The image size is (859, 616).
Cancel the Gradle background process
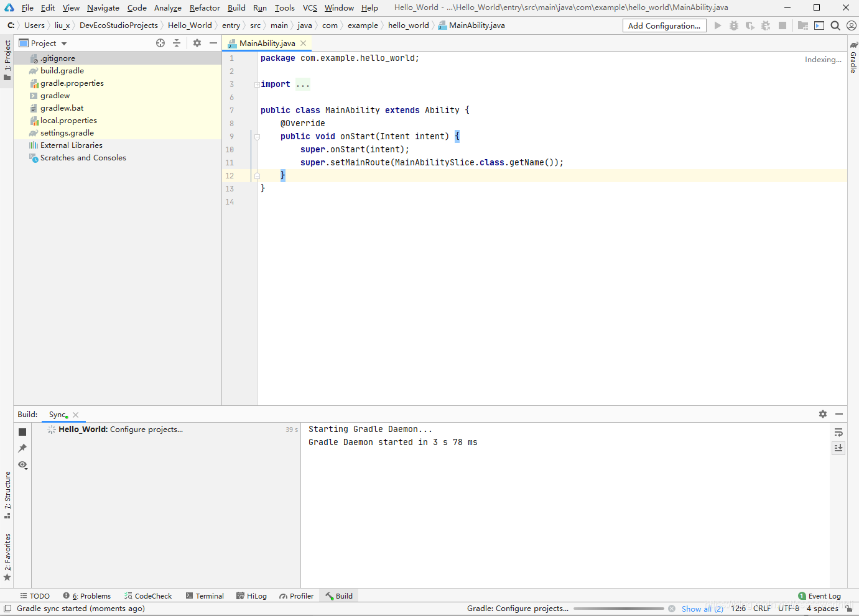click(672, 609)
